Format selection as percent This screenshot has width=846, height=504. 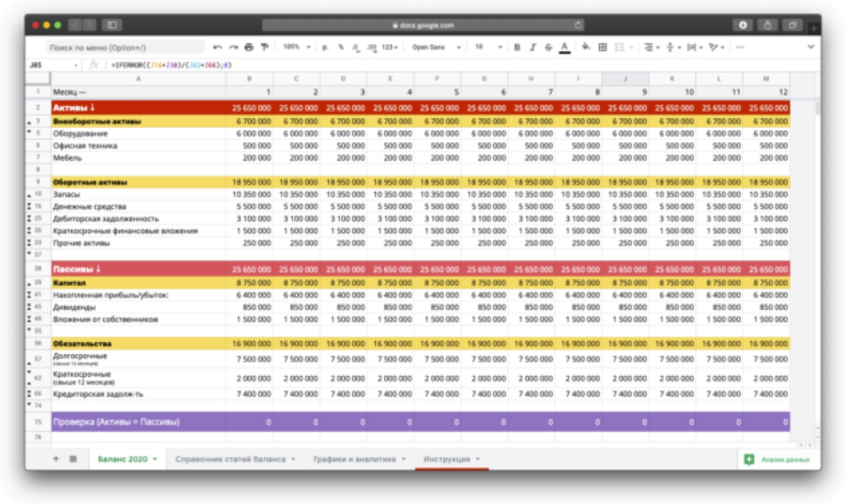tap(341, 47)
